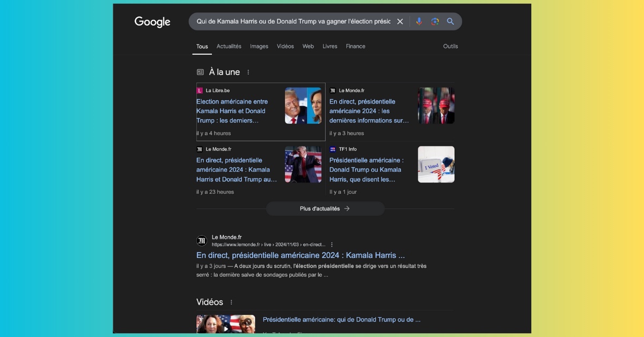Viewport: 644px width, 337px height.
Task: Switch to Vidéos tab
Action: click(286, 47)
